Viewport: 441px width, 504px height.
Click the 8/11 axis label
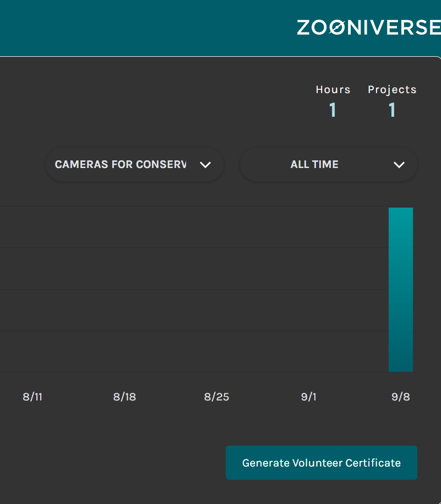pyautogui.click(x=32, y=397)
